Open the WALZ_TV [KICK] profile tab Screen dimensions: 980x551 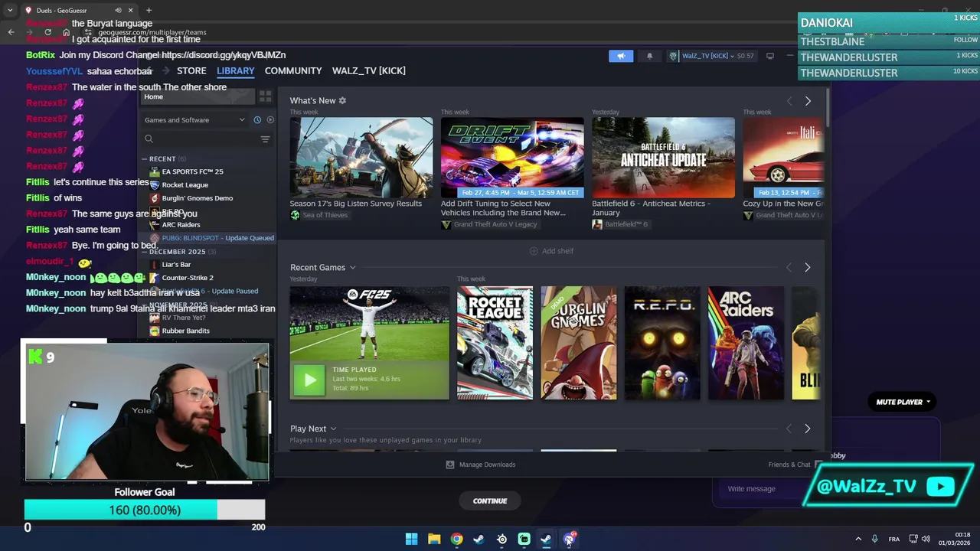pos(369,70)
